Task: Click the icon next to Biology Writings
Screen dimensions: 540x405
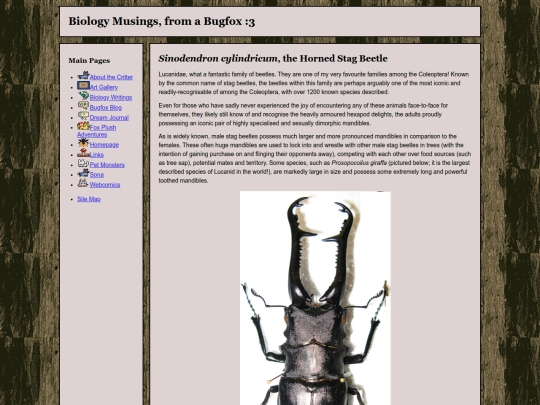Action: click(x=83, y=95)
